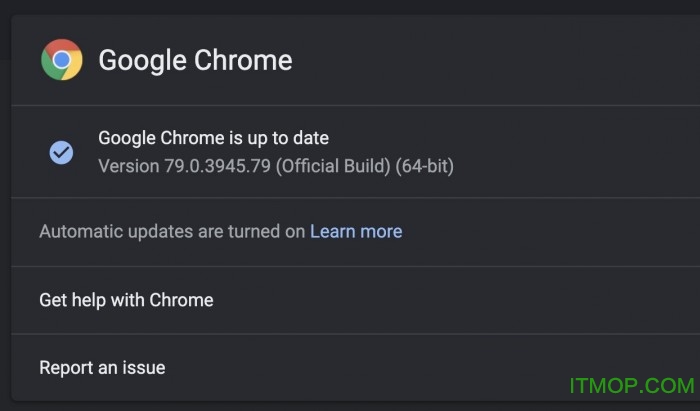Click the word "help" in help row
Screen dimensions: 700x411
click(x=90, y=300)
